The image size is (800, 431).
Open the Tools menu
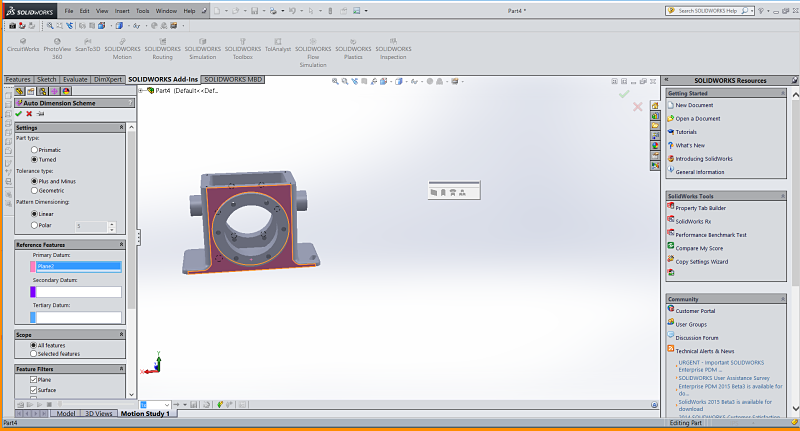143,11
